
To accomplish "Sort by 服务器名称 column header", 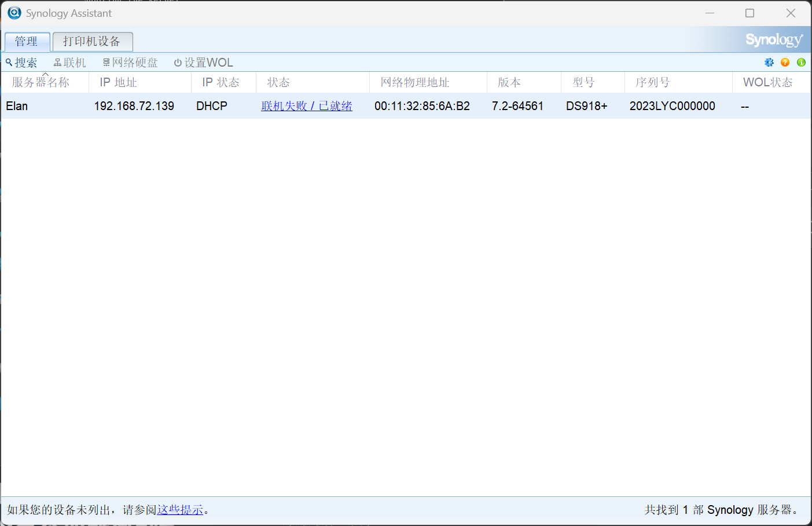I will point(41,83).
